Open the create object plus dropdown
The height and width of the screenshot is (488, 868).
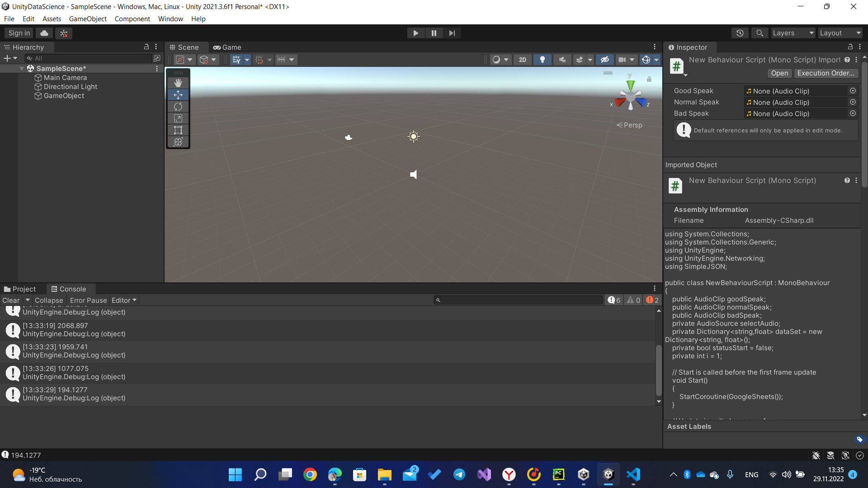pyautogui.click(x=10, y=58)
